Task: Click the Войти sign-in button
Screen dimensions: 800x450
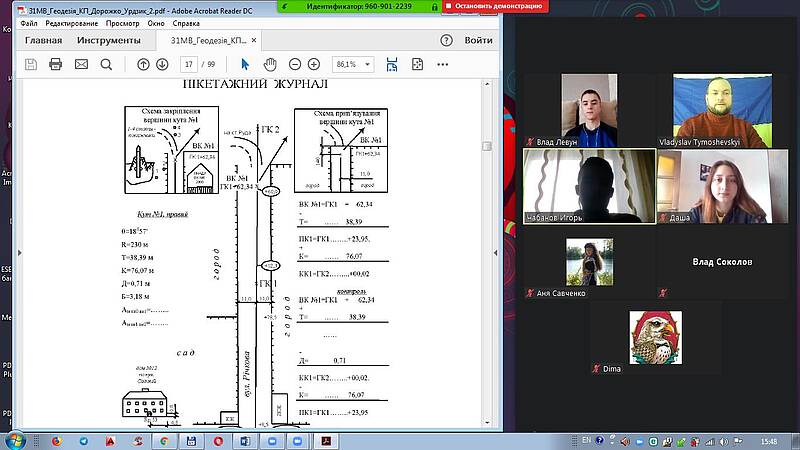Action: (x=478, y=41)
